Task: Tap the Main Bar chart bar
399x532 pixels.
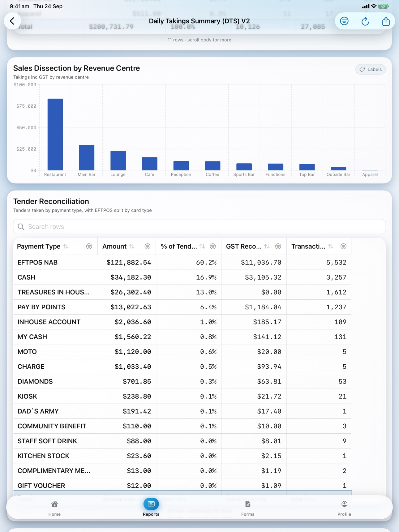Action: tap(87, 157)
